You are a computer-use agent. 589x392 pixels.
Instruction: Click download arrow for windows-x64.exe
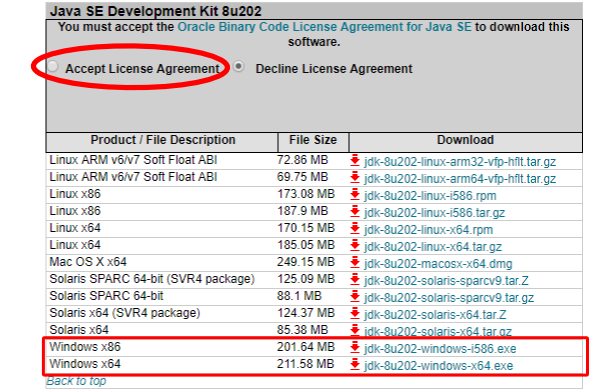click(x=355, y=365)
